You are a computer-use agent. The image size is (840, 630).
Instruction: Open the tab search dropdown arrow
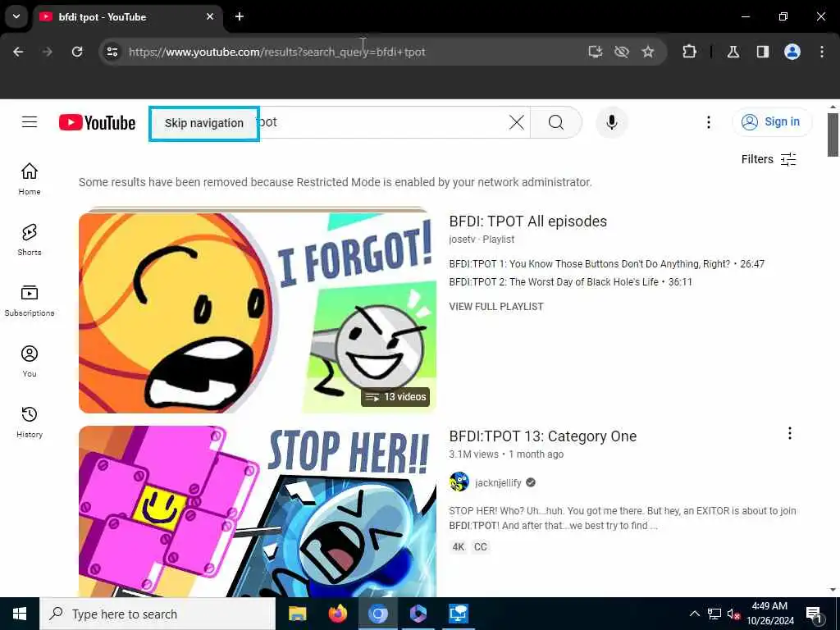(x=16, y=16)
